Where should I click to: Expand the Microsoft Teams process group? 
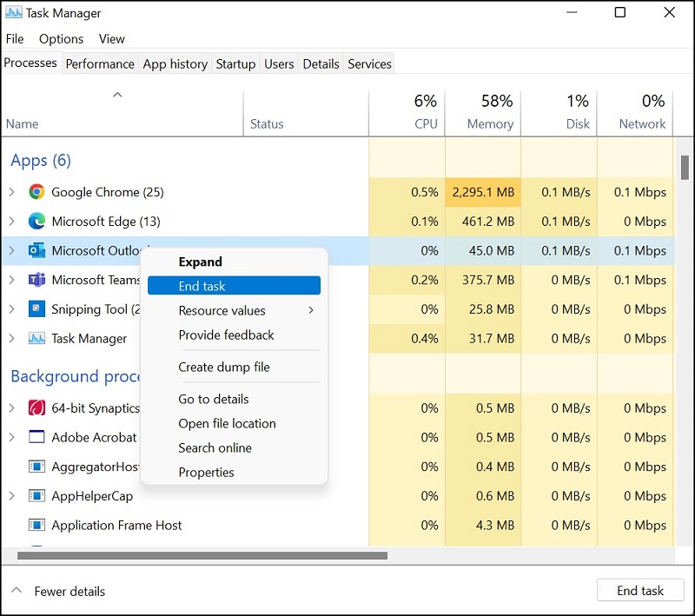(x=12, y=280)
